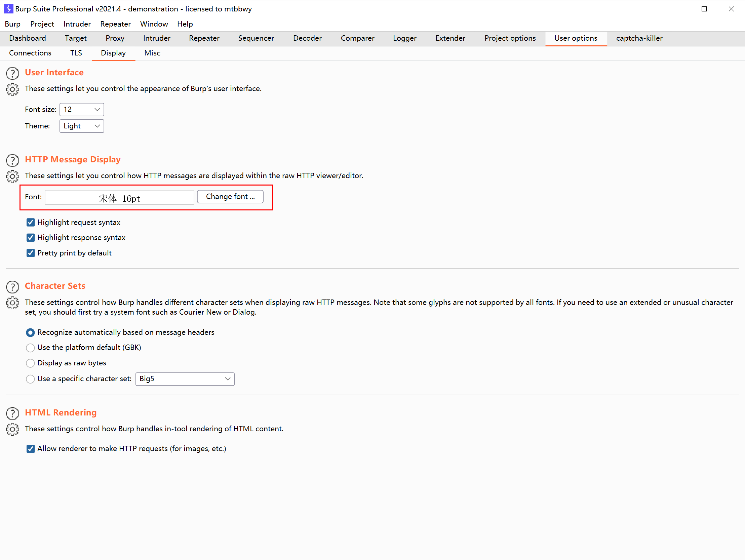Open the Font size dropdown

click(81, 110)
